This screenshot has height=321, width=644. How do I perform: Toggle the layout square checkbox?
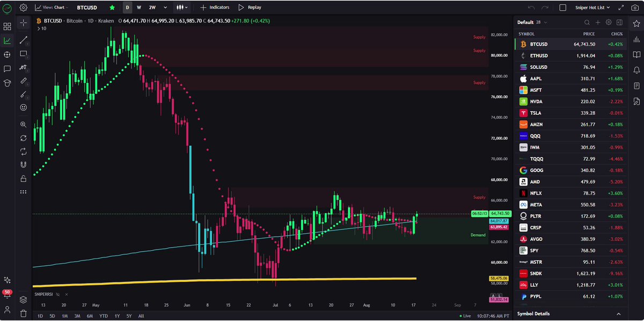[x=562, y=8]
